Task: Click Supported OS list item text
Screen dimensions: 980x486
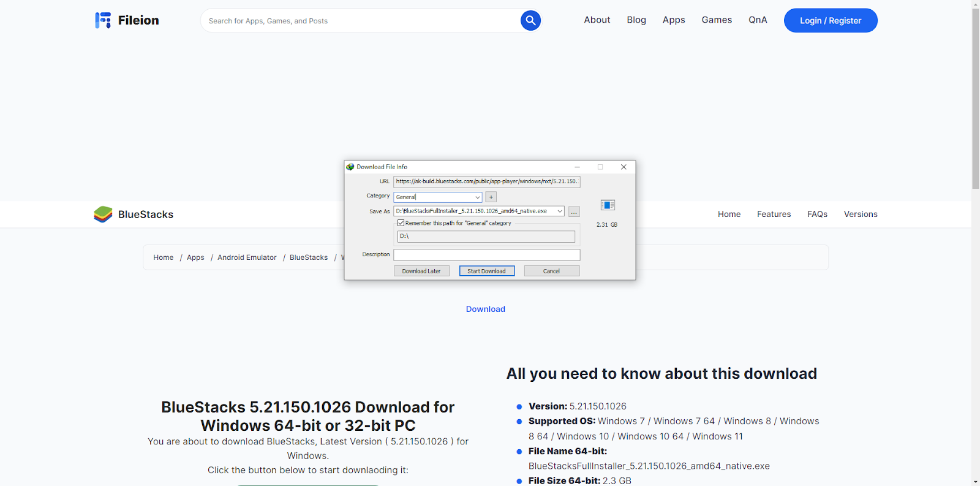Action: coord(674,428)
